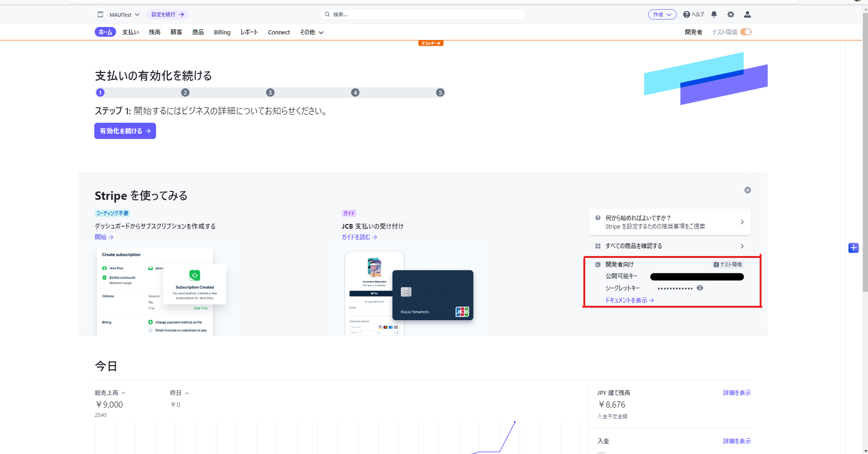Viewport: 868px width, 454px height.
Task: Open the settings gear
Action: (731, 14)
